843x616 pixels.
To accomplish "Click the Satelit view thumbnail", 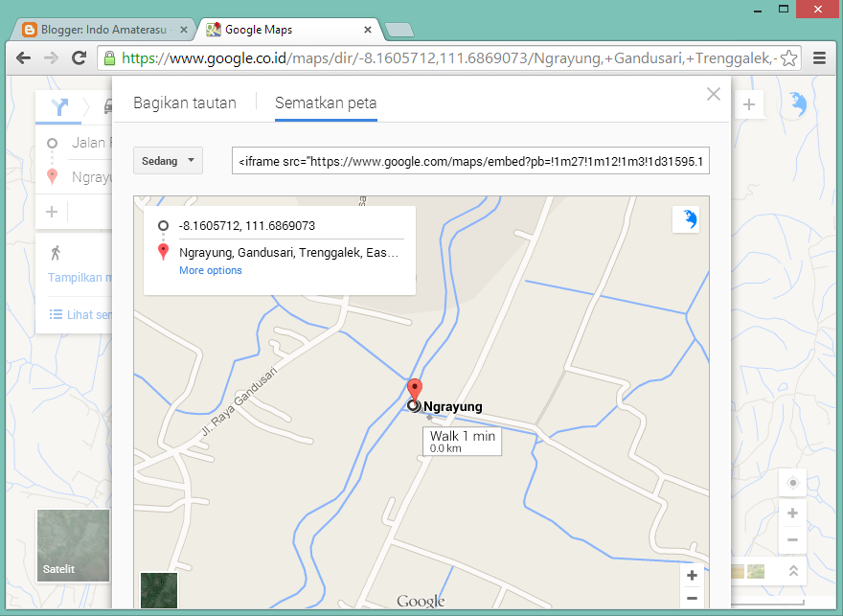I will [73, 545].
